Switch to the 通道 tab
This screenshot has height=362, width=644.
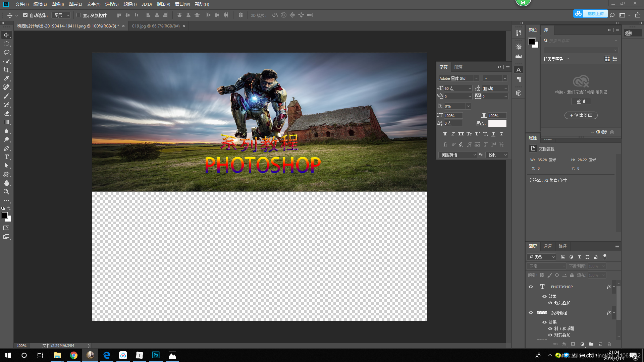point(547,246)
